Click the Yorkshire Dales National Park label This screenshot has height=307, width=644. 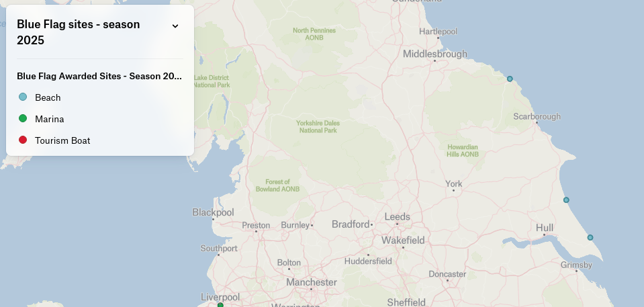click(x=318, y=126)
